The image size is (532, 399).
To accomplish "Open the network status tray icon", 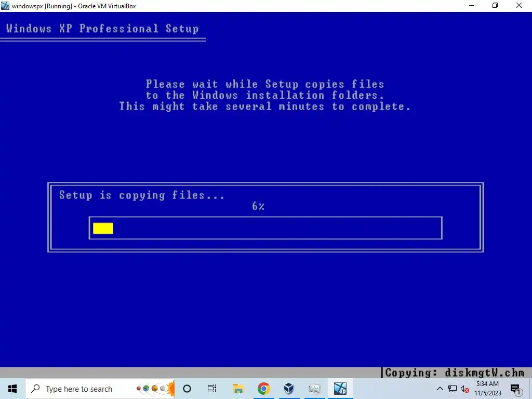I will pos(453,389).
